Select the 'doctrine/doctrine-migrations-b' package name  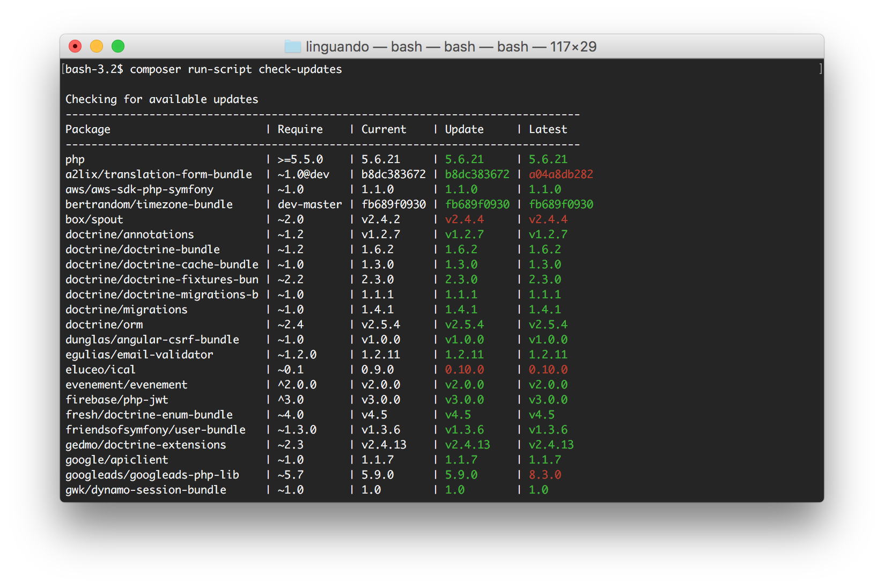click(162, 295)
